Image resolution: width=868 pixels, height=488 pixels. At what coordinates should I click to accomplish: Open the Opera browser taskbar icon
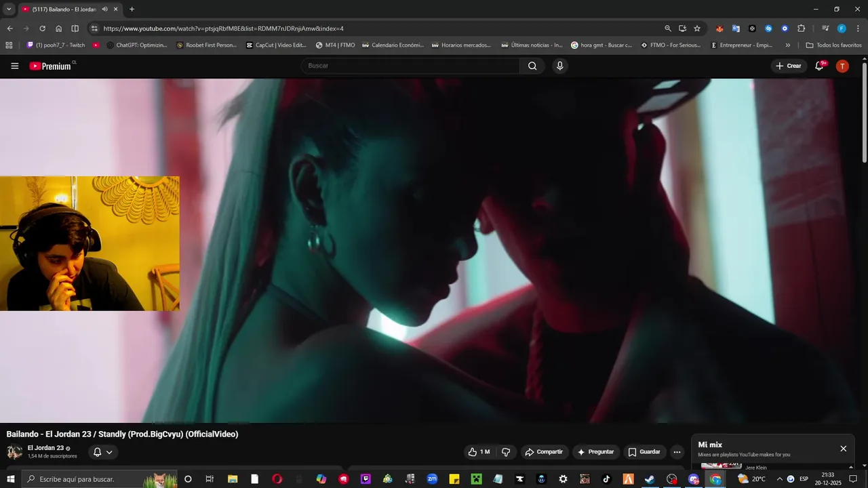coord(277,479)
